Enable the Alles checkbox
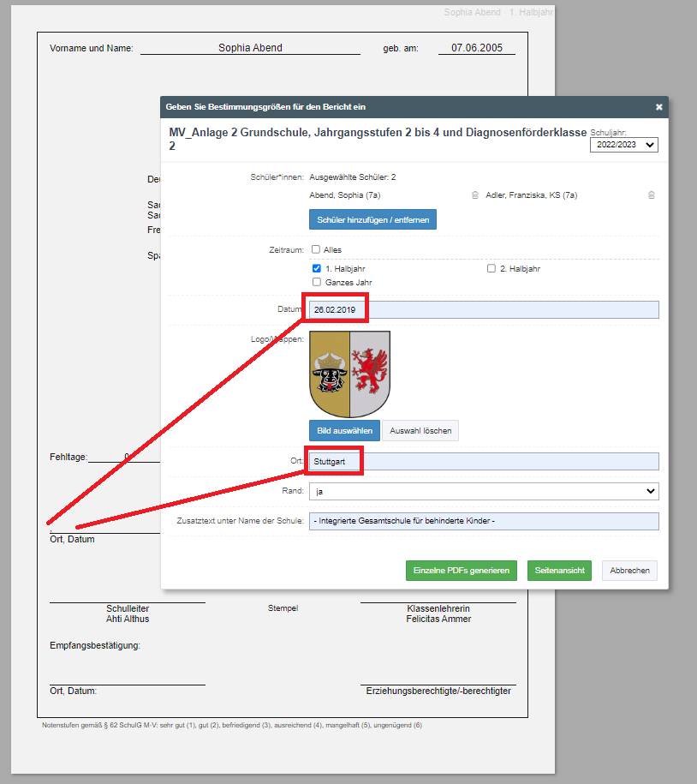The width and height of the screenshot is (697, 784). click(x=316, y=249)
